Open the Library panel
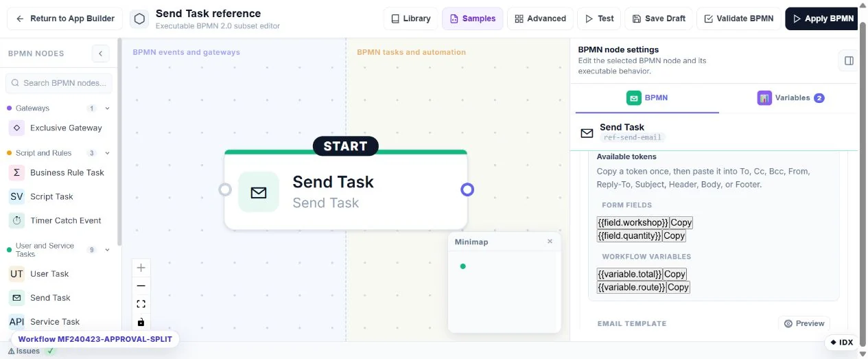Screen dimensions: 868x359 click(410, 19)
